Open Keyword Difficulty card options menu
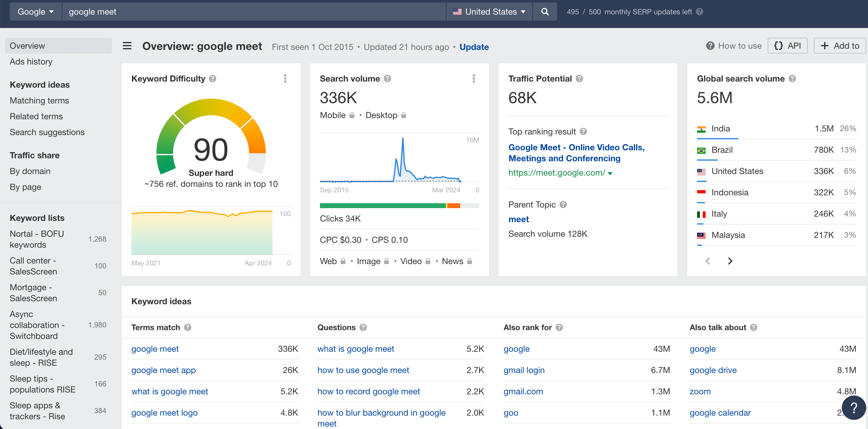Image resolution: width=868 pixels, height=429 pixels. pyautogui.click(x=285, y=78)
